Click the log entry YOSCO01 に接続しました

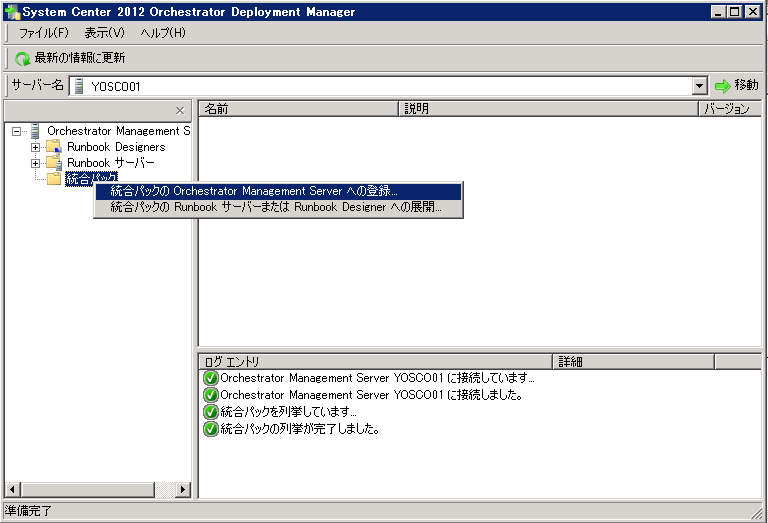[x=371, y=395]
